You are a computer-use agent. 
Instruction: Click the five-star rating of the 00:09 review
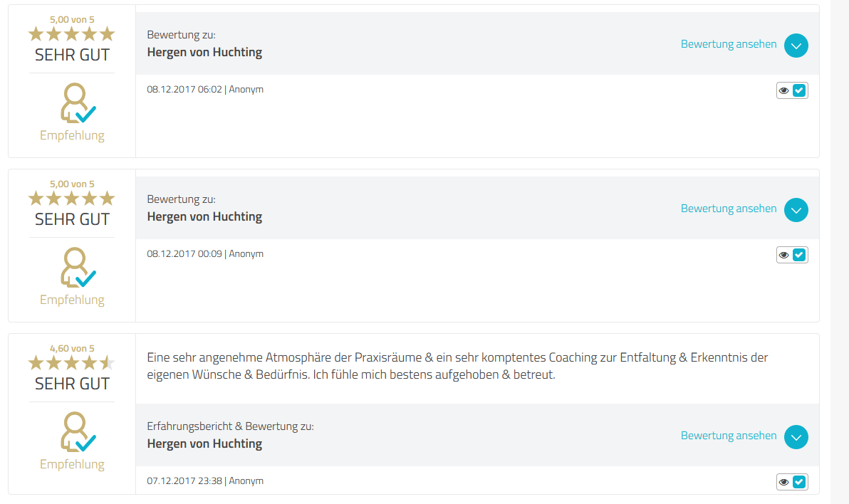(x=71, y=198)
